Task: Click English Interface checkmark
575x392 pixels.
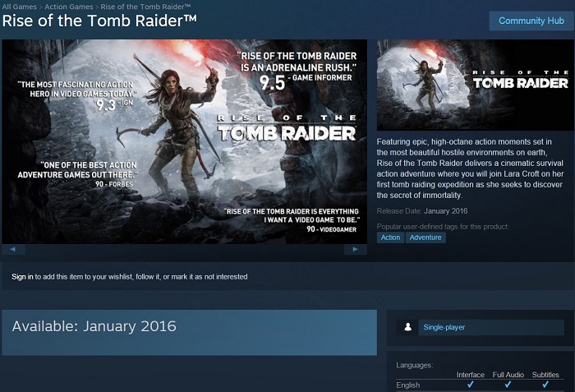Action: [471, 385]
